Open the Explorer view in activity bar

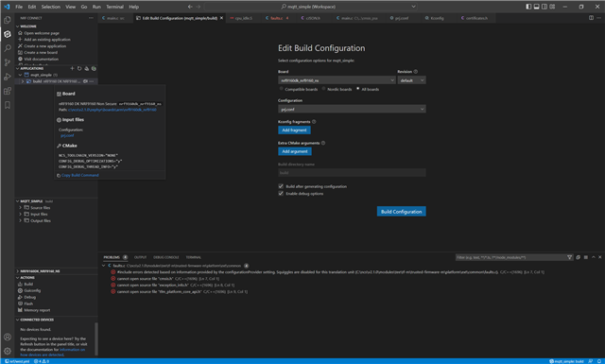coord(8,20)
